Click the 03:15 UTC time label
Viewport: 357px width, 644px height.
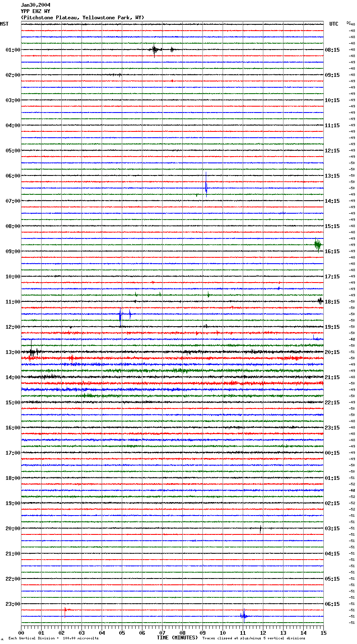pyautogui.click(x=332, y=529)
